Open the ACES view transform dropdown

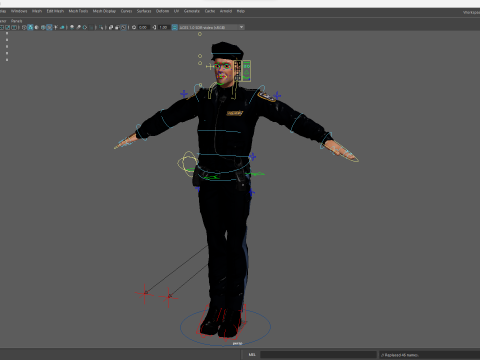pyautogui.click(x=212, y=27)
